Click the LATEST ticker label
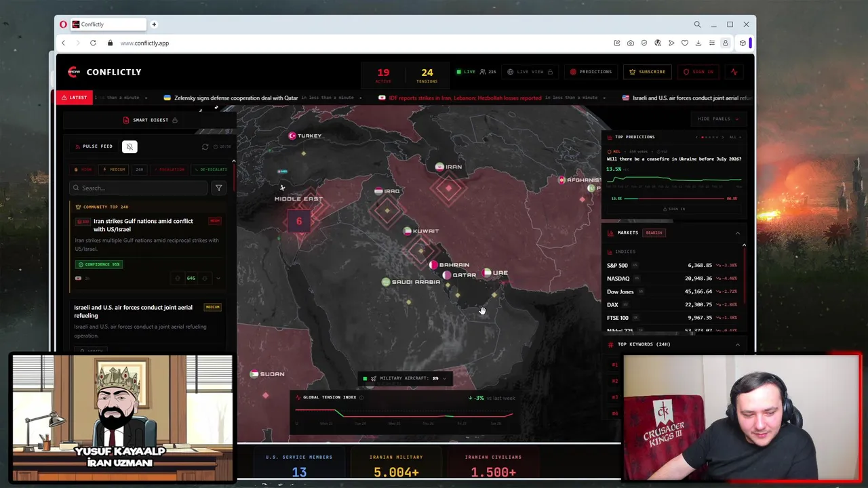Screen dimensions: 868x488 click(74, 98)
